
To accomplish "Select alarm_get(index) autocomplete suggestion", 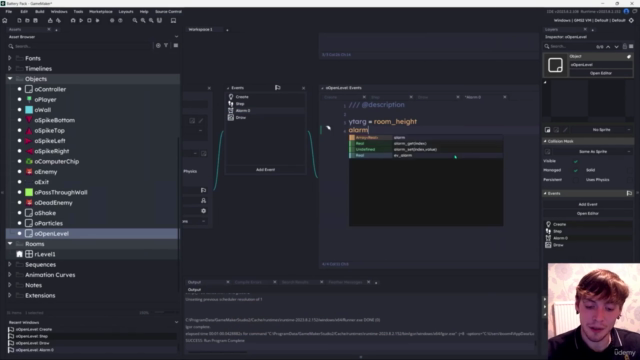I will [x=426, y=144].
